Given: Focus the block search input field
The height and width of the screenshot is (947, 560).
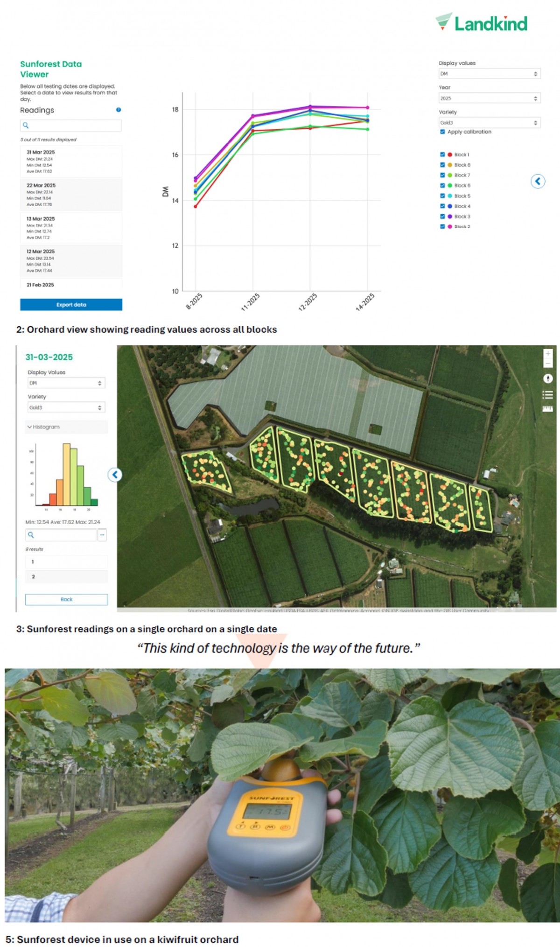Looking at the screenshot, I should pyautogui.click(x=61, y=535).
